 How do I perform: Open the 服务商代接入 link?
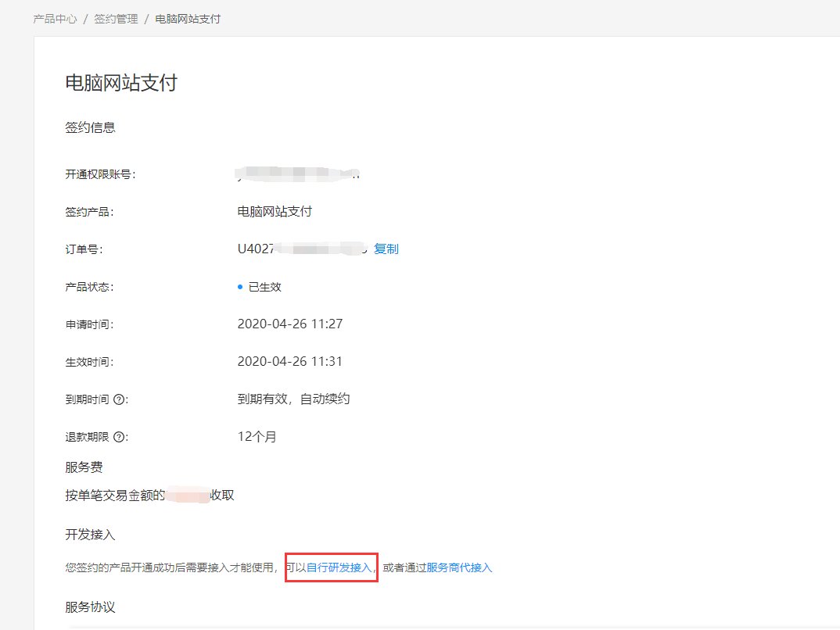[459, 567]
